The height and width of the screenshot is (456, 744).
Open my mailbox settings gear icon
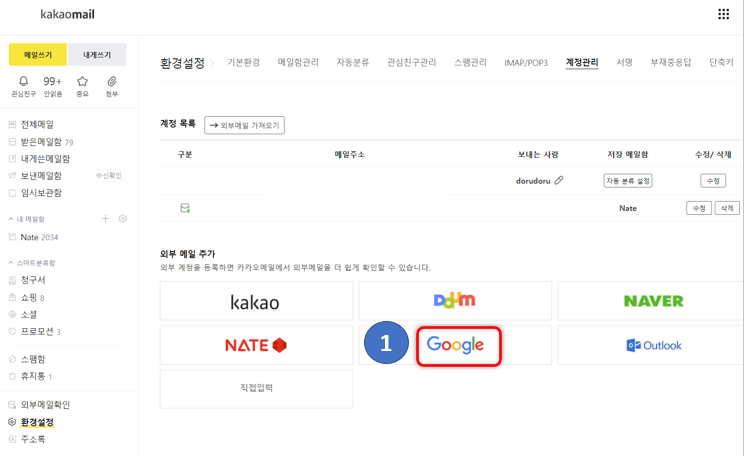click(x=123, y=219)
